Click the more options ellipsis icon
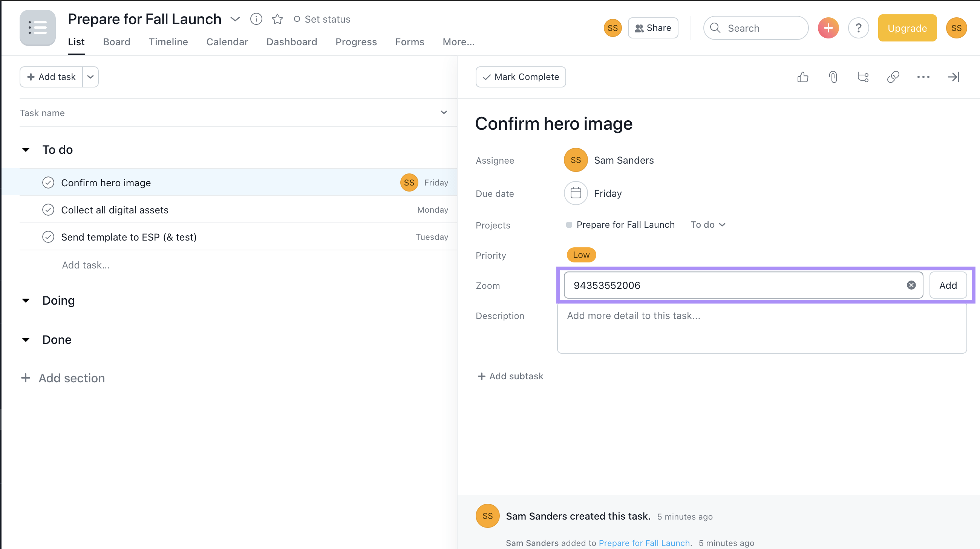980x549 pixels. point(923,76)
